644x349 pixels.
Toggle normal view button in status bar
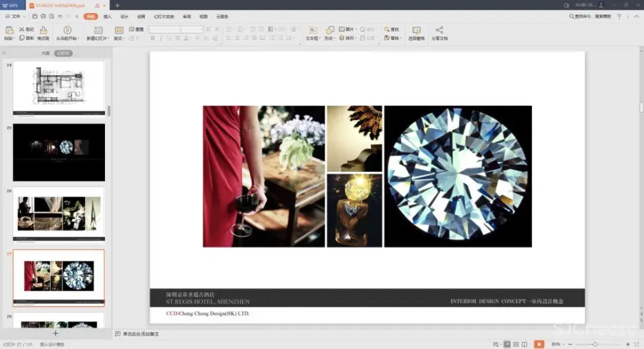(x=507, y=344)
